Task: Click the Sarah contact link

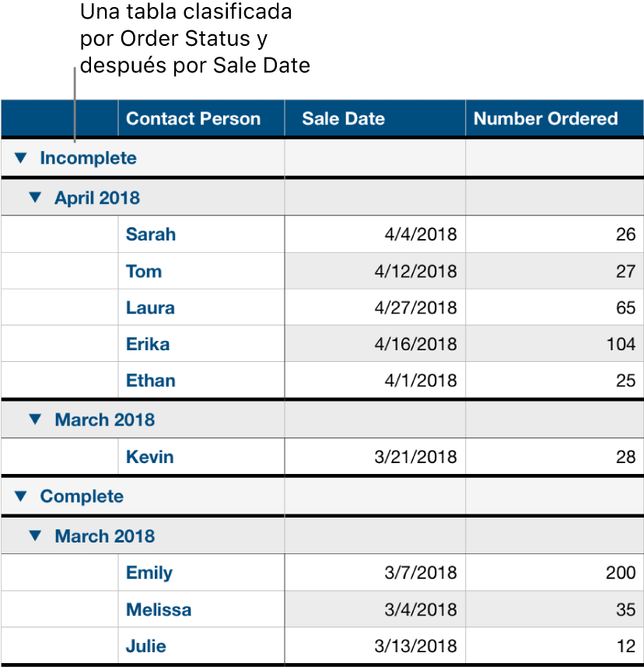Action: tap(150, 234)
